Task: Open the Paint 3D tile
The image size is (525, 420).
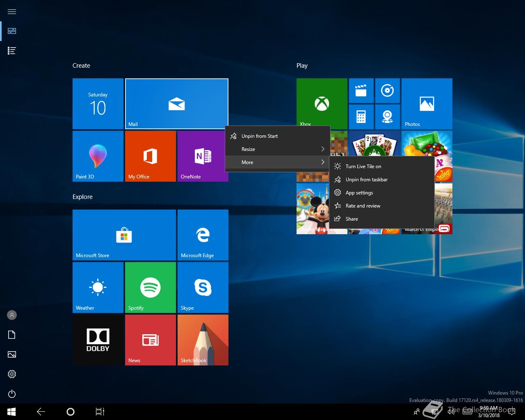Action: click(x=98, y=156)
